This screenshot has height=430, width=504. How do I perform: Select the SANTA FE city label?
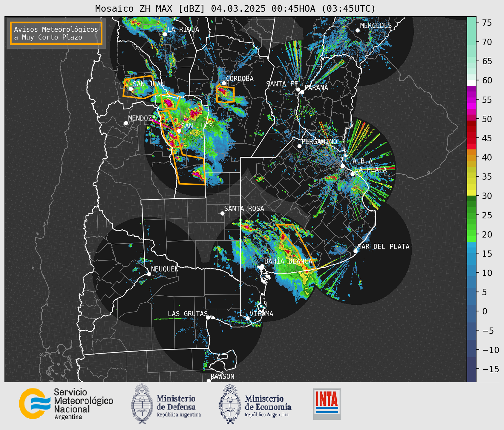pos(282,84)
